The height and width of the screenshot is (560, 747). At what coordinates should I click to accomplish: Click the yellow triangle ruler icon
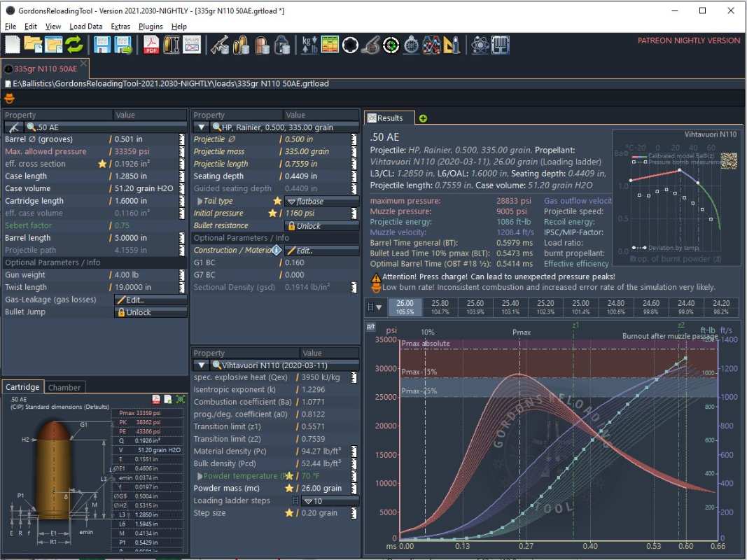(x=452, y=45)
